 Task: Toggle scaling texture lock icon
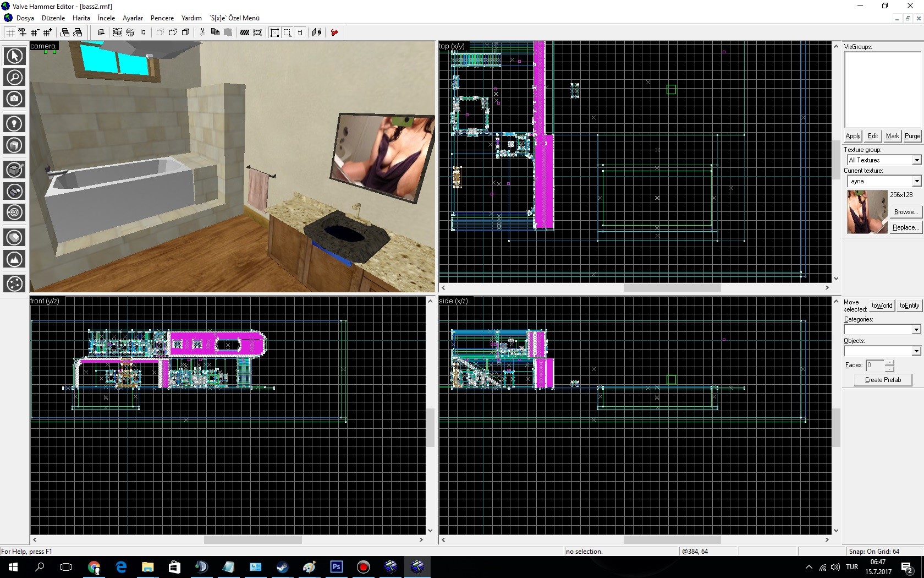click(x=317, y=32)
